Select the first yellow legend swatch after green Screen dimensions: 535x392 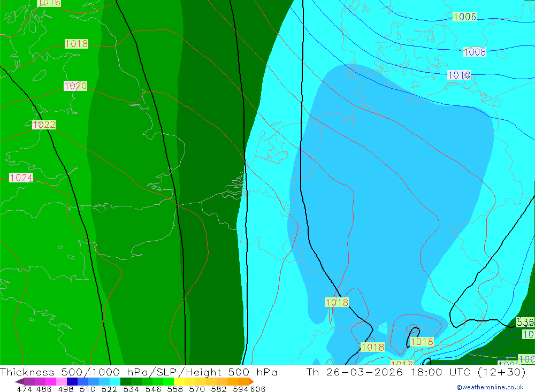point(179,381)
